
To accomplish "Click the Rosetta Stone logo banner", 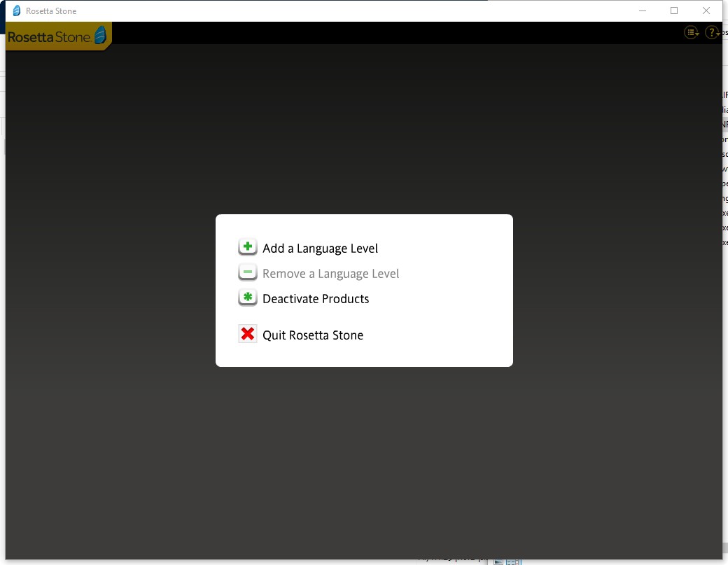I will (x=59, y=36).
